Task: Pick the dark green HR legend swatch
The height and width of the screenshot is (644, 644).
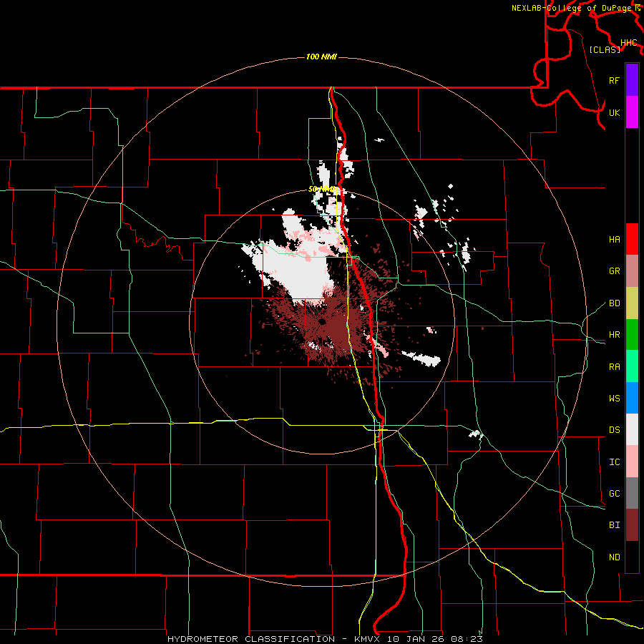Action: (632, 335)
